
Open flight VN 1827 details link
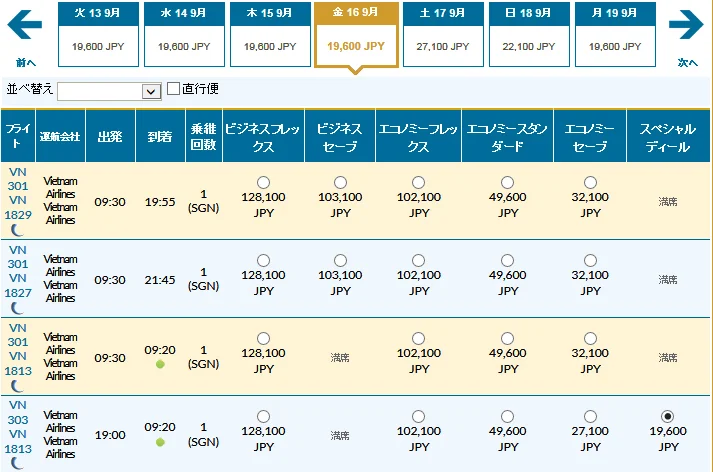coord(18,286)
